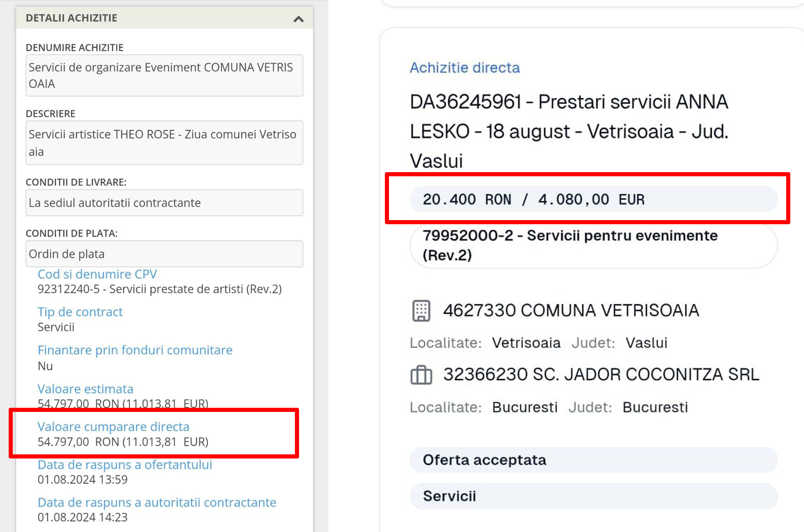The height and width of the screenshot is (532, 804).
Task: Click the Descriere field with THEO ROSE
Action: [164, 142]
